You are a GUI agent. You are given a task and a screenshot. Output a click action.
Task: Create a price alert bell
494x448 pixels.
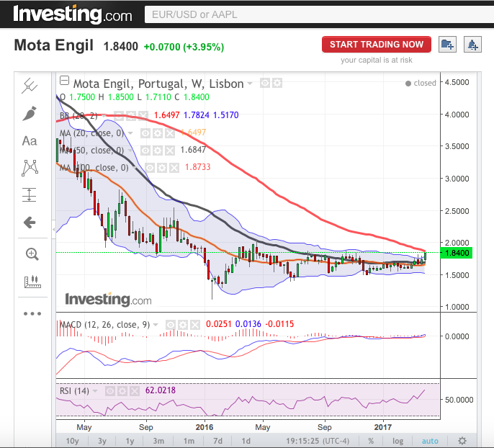(x=472, y=45)
